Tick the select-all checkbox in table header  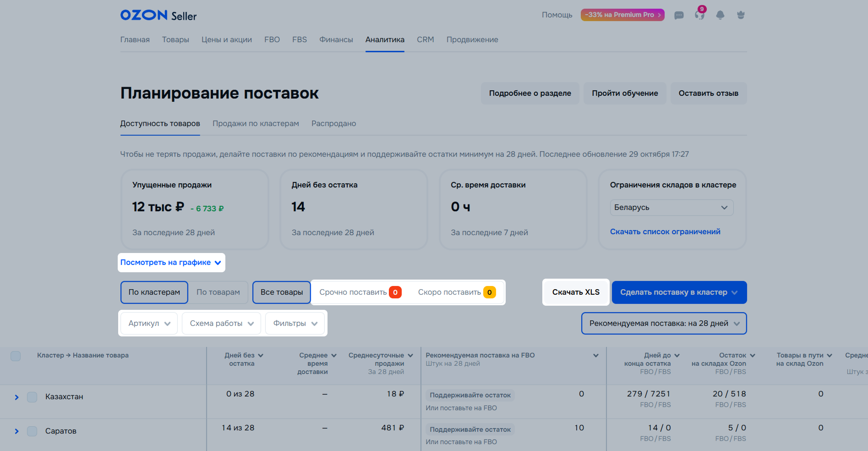point(16,356)
